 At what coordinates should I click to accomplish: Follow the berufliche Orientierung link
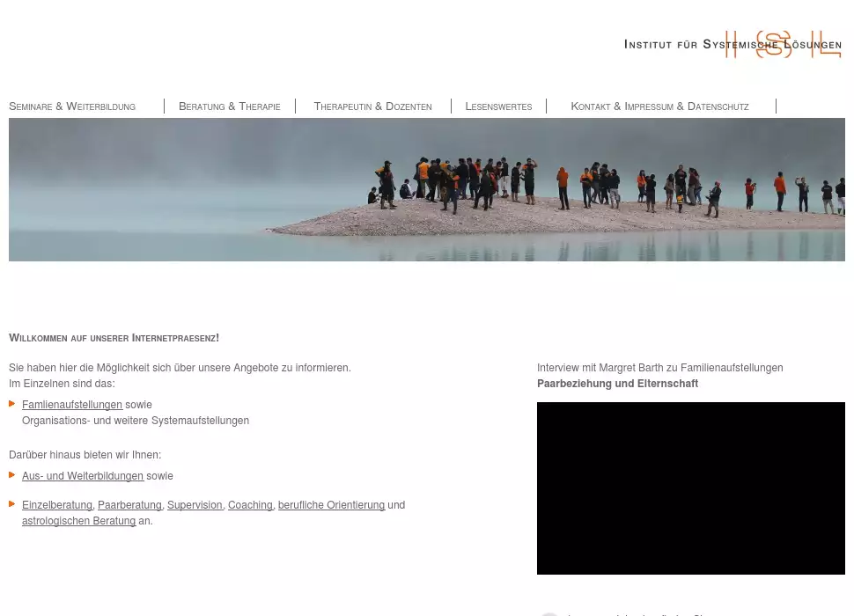tap(331, 505)
